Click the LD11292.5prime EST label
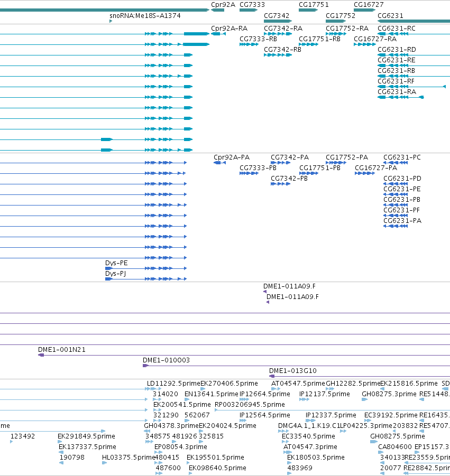 (173, 384)
